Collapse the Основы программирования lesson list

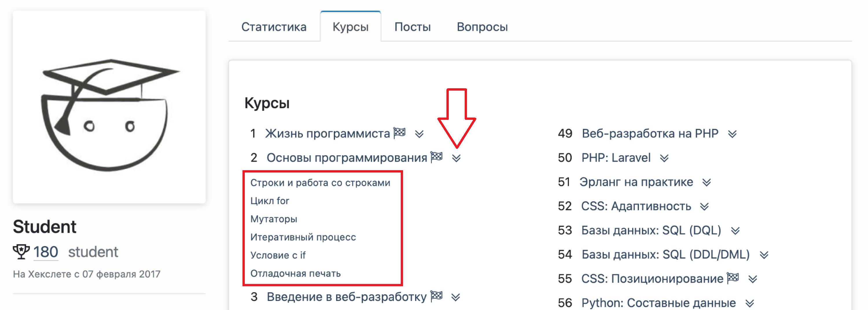(x=456, y=158)
